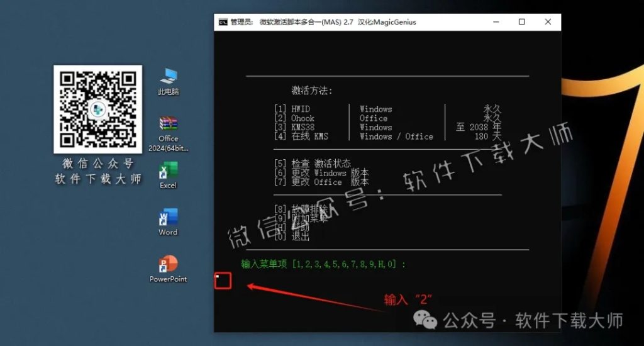Click the [0] 退出 line
The width and height of the screenshot is (644, 346).
292,237
